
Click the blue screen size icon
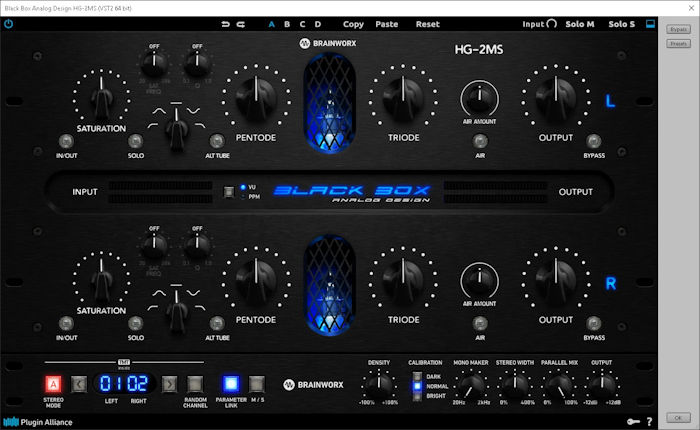coord(650,24)
